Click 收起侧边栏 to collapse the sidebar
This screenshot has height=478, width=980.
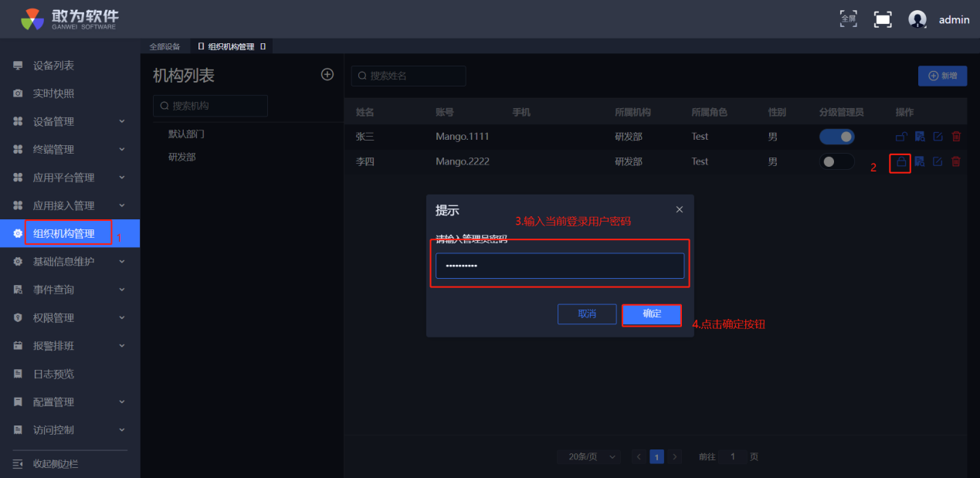pos(56,463)
